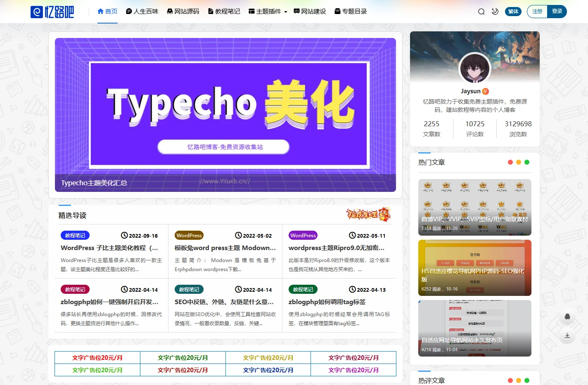Open 网站源码 menu item
The width and height of the screenshot is (588, 385).
pos(183,12)
